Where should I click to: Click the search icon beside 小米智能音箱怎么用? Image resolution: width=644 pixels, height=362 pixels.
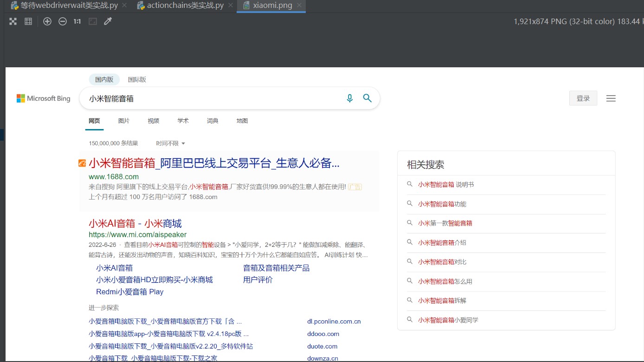(410, 281)
